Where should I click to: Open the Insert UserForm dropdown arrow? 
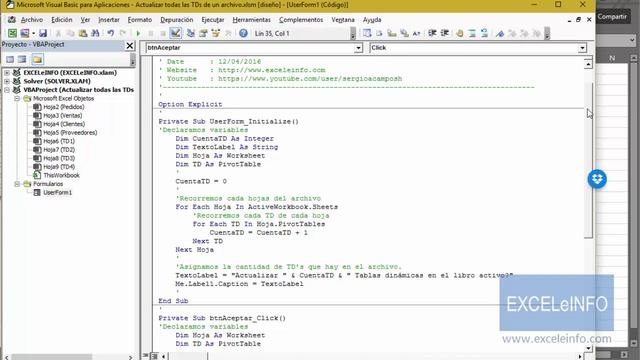(x=33, y=33)
